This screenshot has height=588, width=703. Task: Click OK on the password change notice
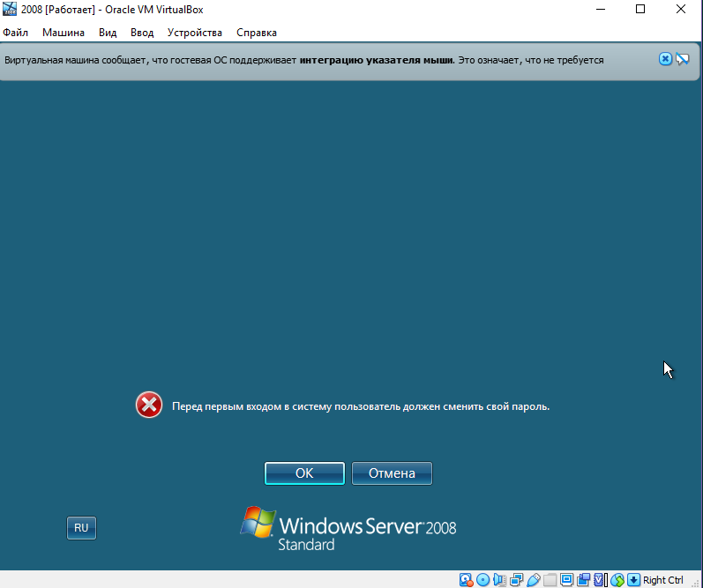click(304, 473)
